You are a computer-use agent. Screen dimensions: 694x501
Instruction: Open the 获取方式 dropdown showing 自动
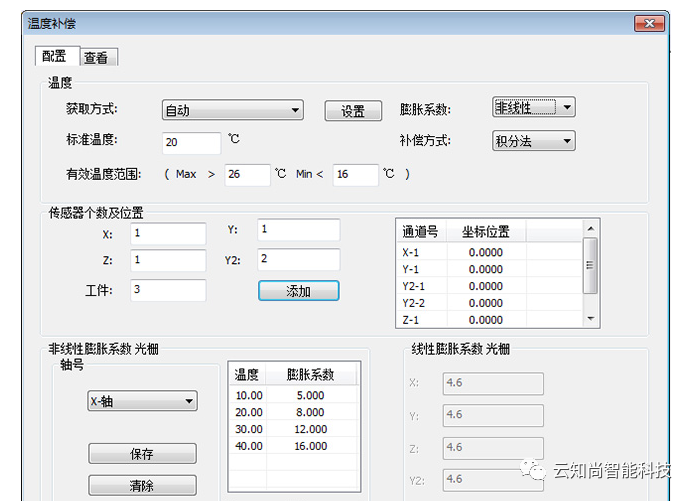click(232, 111)
